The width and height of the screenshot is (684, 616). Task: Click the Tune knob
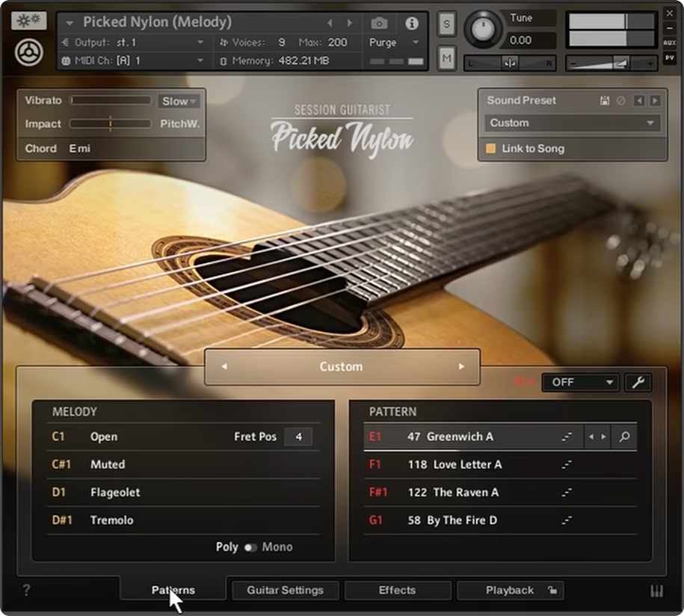482,29
